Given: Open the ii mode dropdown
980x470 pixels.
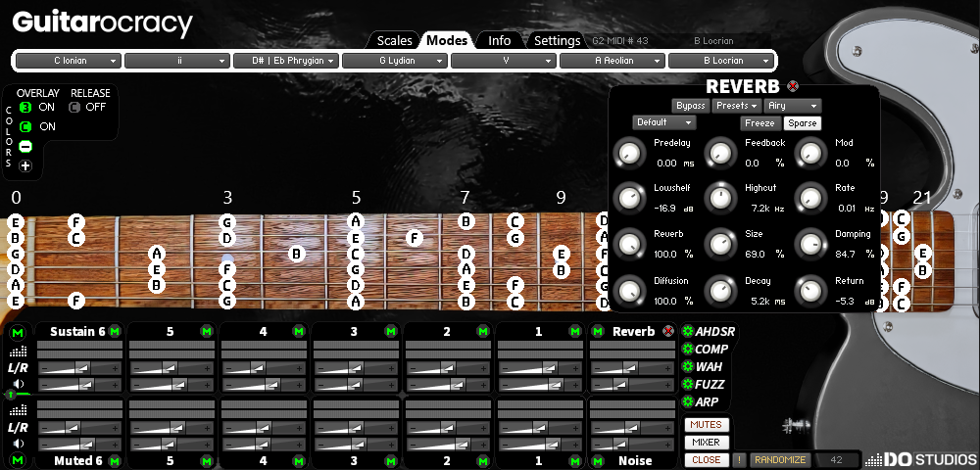Looking at the screenshot, I should 177,61.
